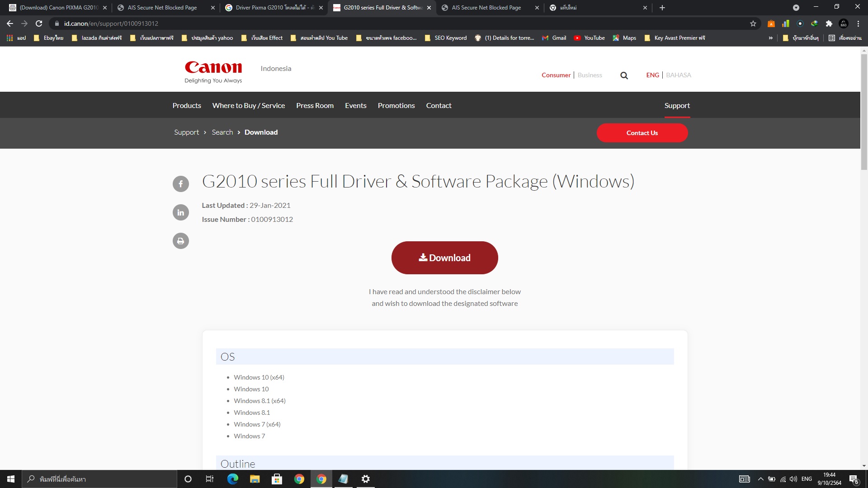The height and width of the screenshot is (488, 868).
Task: Open Key Avast Premier bookmark folder
Action: tap(675, 38)
